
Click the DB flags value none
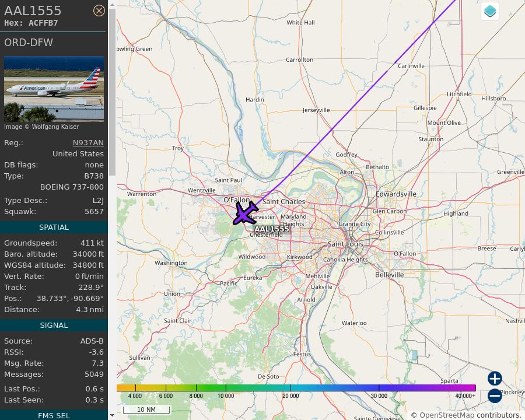[94, 164]
